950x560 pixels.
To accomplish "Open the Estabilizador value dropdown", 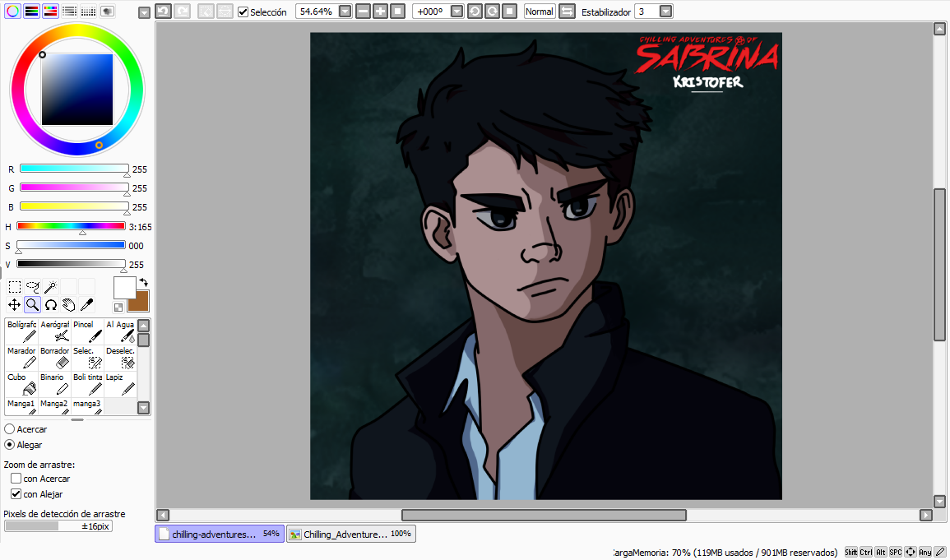I will pyautogui.click(x=666, y=12).
